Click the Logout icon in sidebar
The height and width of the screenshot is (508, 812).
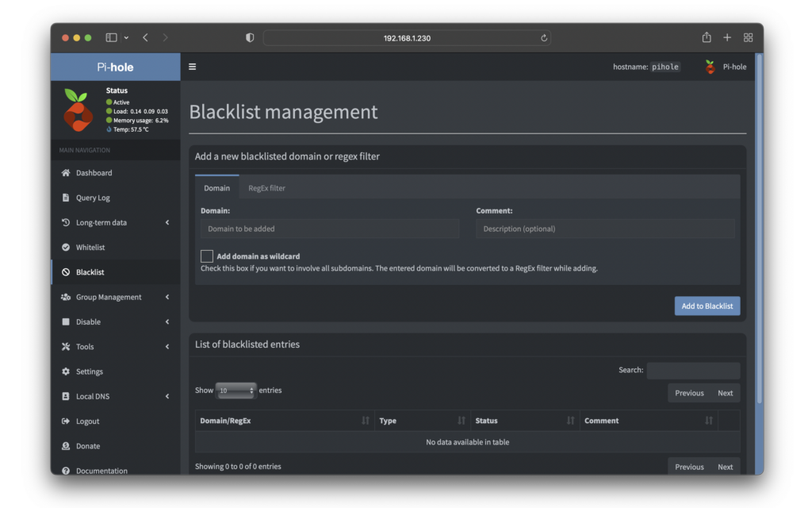[x=66, y=421]
